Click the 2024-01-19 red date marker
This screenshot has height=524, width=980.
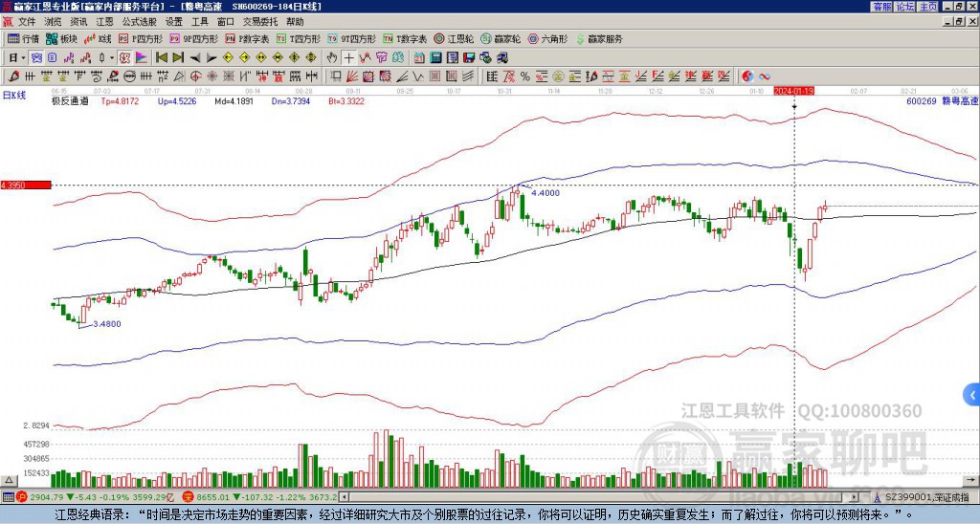click(x=793, y=91)
